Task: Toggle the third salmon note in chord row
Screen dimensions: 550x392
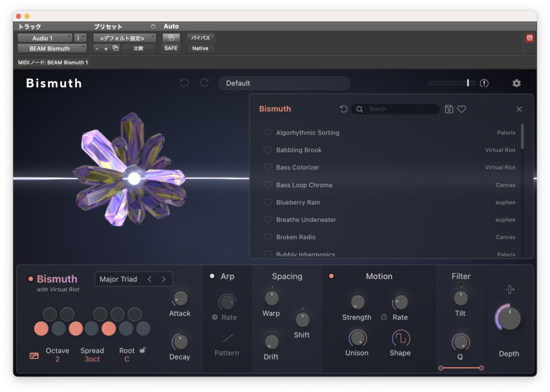Action: [x=108, y=329]
